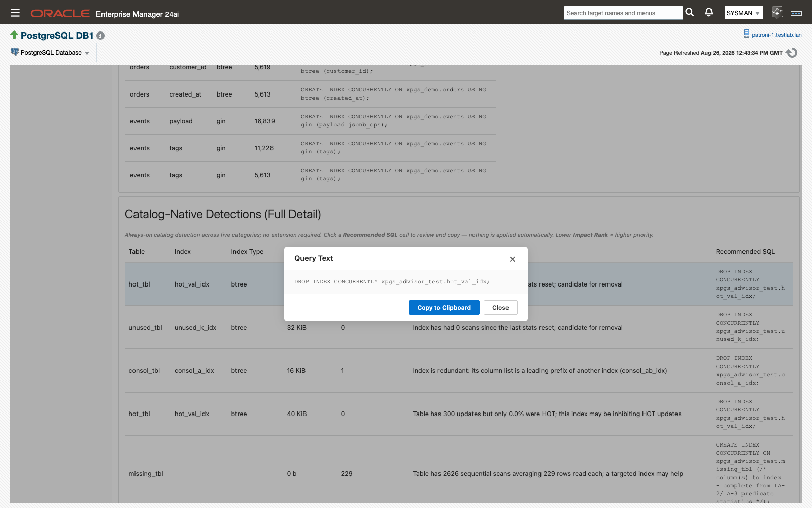The image size is (812, 508).
Task: Click the Recommended SQL column header
Action: pyautogui.click(x=745, y=252)
